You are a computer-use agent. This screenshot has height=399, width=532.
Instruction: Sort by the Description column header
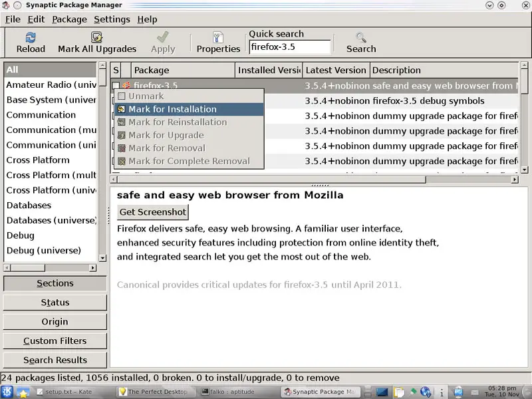pyautogui.click(x=444, y=70)
